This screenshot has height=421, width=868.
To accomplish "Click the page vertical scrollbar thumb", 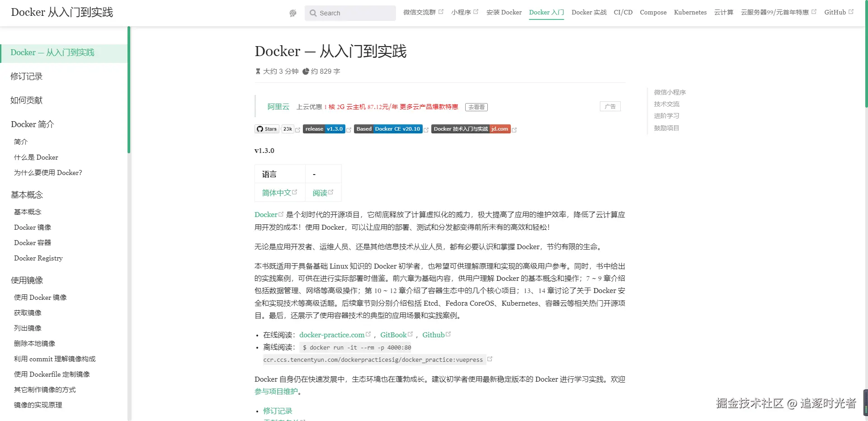I will click(x=866, y=53).
